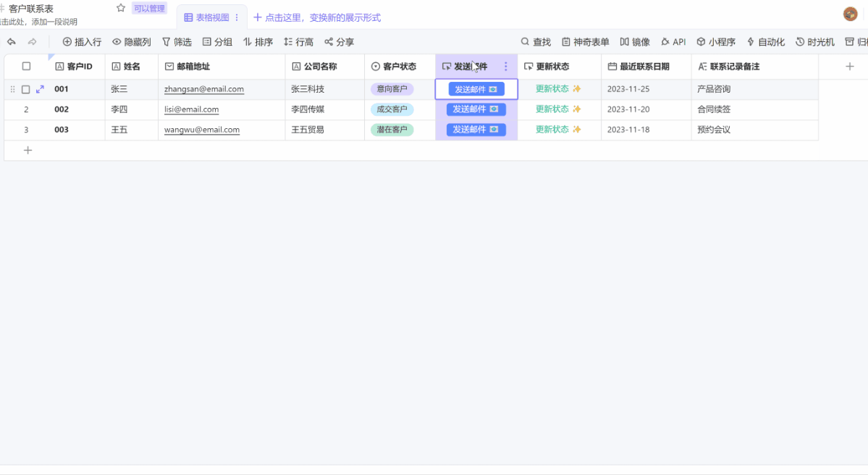Open the API options
The width and height of the screenshot is (868, 475).
pos(673,41)
